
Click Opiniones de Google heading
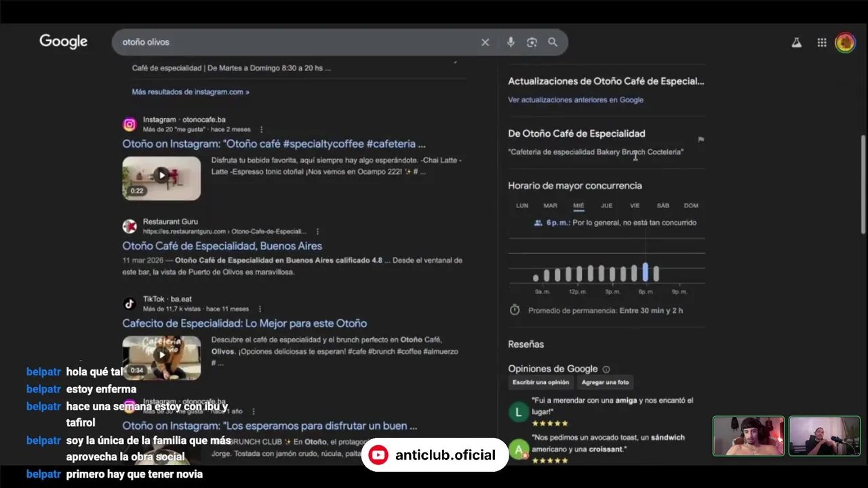pos(553,369)
